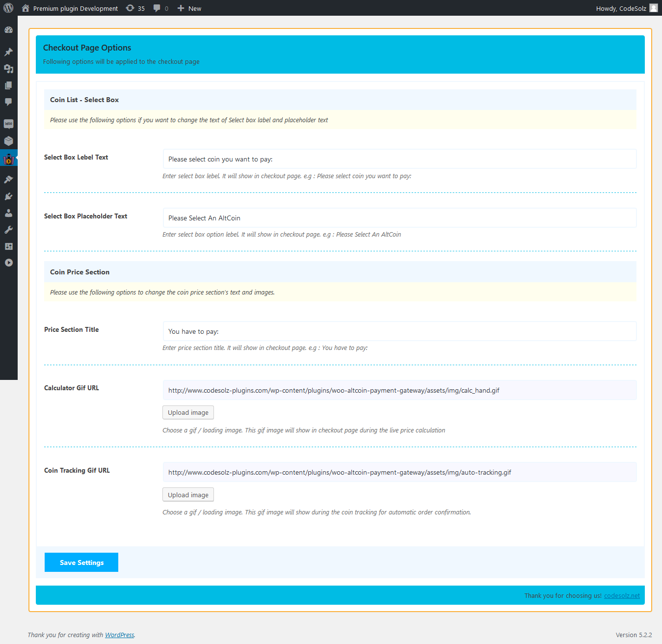Click into the Price Section Title field
This screenshot has width=662, height=644.
coord(399,331)
